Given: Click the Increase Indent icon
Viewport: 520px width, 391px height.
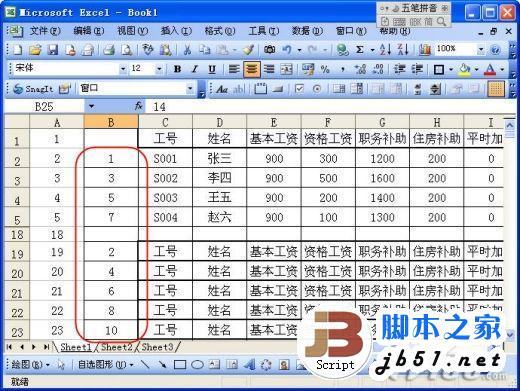Looking at the screenshot, I should point(417,69).
